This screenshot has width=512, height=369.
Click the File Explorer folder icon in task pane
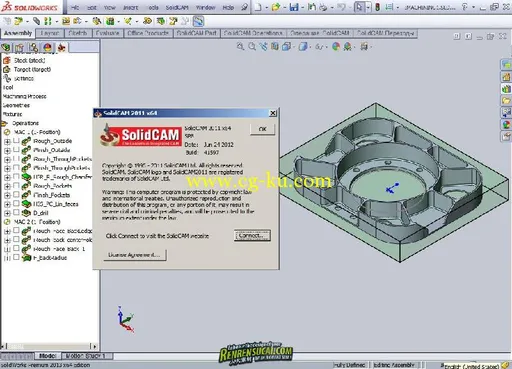click(x=506, y=100)
